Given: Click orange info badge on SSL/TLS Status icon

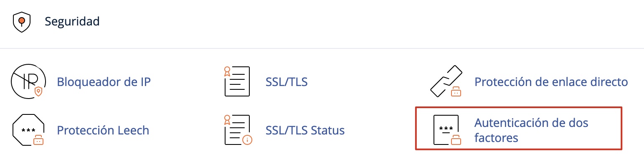Looking at the screenshot, I should (247, 140).
